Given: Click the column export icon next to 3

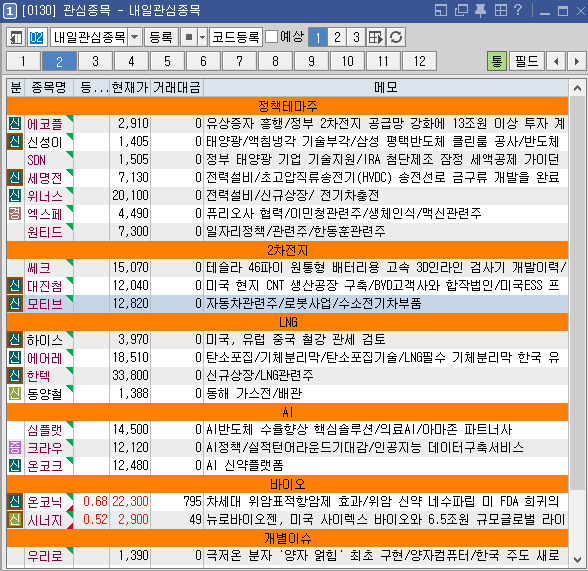Looking at the screenshot, I should coord(376,37).
